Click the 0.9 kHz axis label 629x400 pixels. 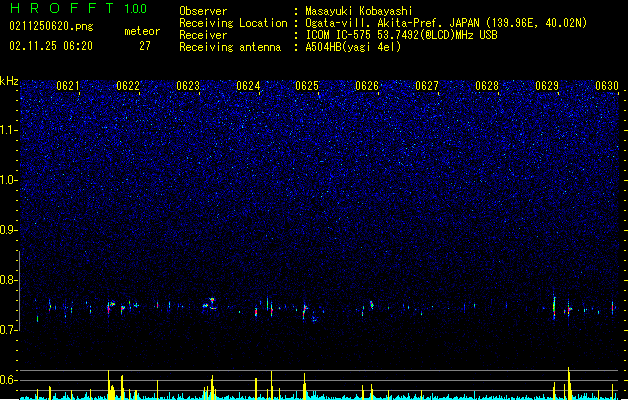(x=9, y=230)
